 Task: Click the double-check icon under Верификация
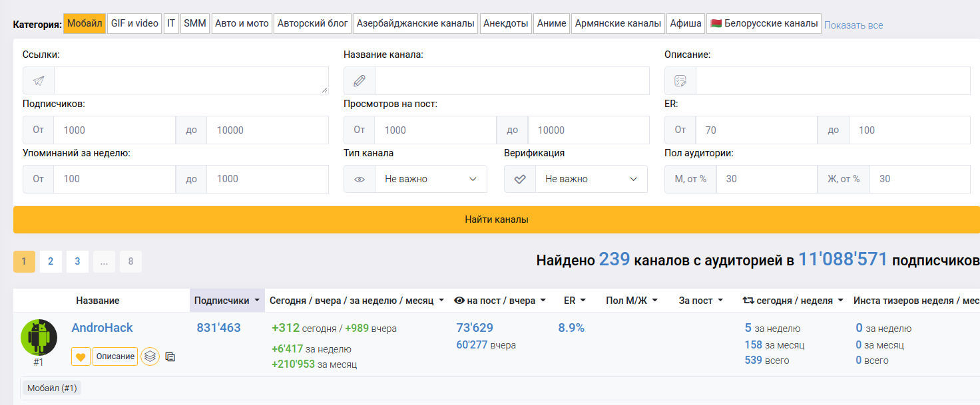coord(520,179)
